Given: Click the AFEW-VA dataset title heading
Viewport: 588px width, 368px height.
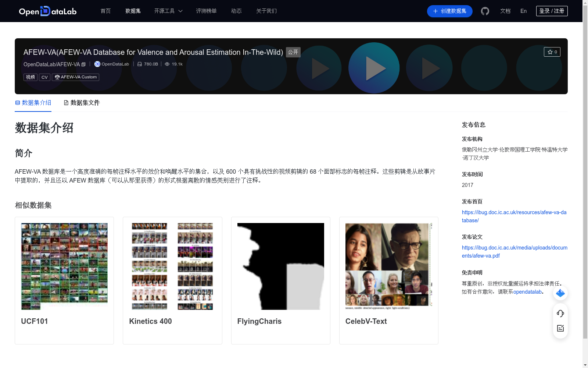Looking at the screenshot, I should pos(153,52).
